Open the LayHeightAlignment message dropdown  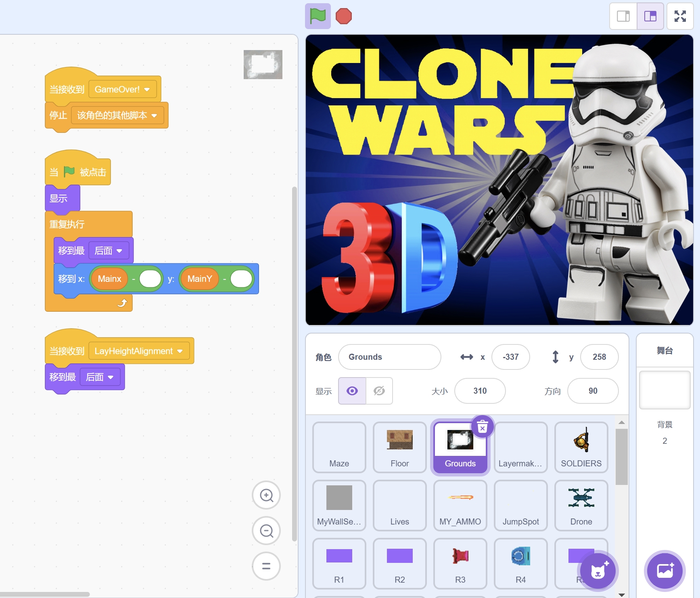point(180,351)
